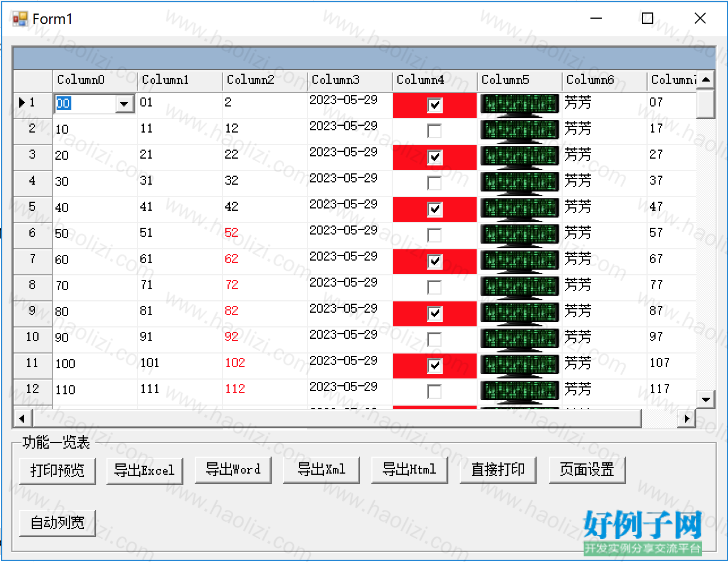Open 页面设置 page setup
Image resolution: width=728 pixels, height=562 pixels.
(587, 470)
